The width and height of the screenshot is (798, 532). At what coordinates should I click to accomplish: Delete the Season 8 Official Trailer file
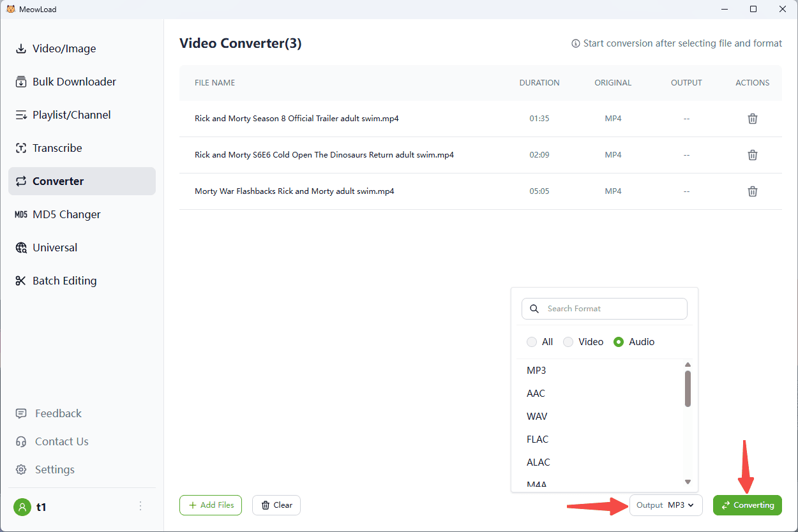coord(752,119)
